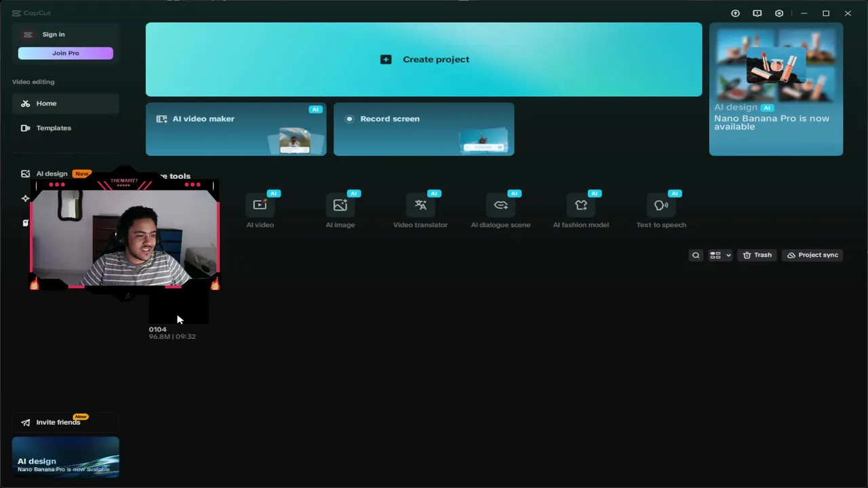Launch the AI image tool icon
The height and width of the screenshot is (488, 868).
[340, 205]
